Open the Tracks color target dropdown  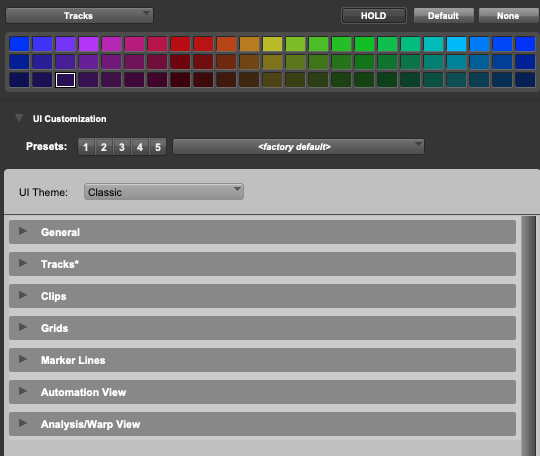pos(80,16)
